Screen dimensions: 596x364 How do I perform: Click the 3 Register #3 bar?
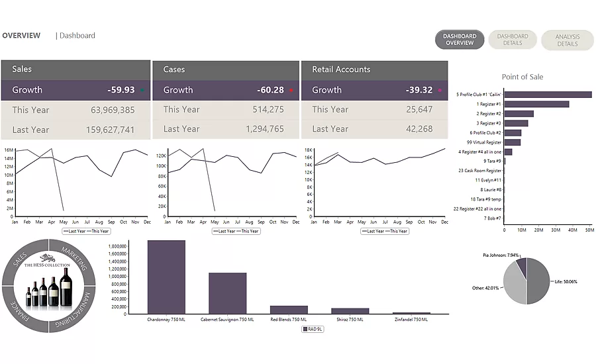pyautogui.click(x=516, y=123)
